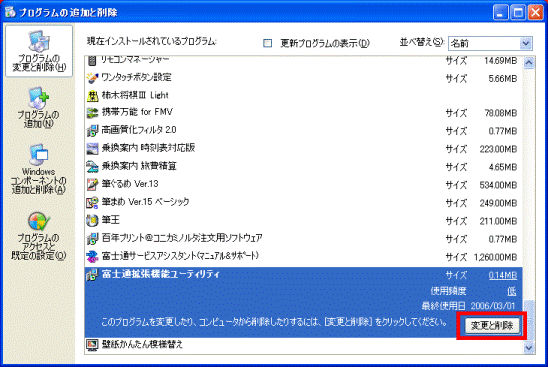Enable 更新プログラムの表示 checkbox
Screen dimensions: 548x367
267,43
